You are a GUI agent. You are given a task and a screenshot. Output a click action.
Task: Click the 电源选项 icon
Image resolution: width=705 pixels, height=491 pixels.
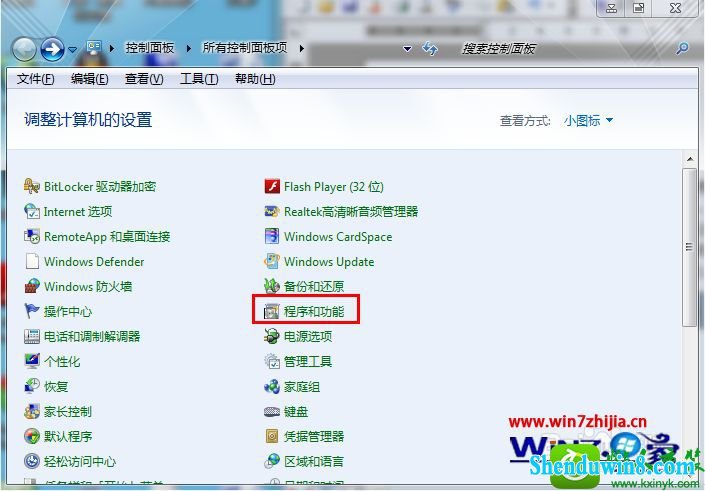click(x=272, y=336)
